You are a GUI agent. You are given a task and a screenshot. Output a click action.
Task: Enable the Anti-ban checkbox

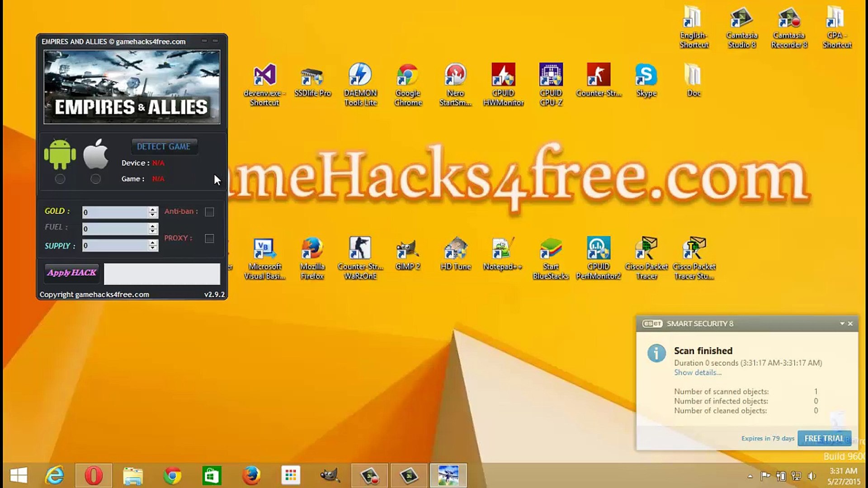[209, 212]
